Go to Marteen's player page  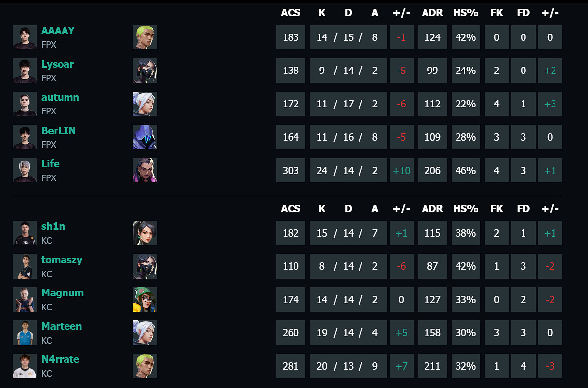coord(62,326)
